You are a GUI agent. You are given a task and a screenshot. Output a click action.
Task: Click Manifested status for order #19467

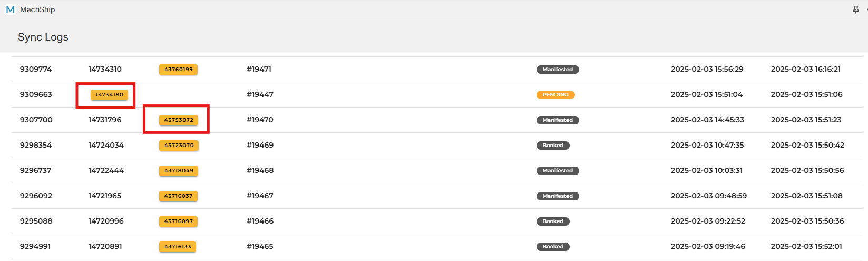(x=558, y=196)
